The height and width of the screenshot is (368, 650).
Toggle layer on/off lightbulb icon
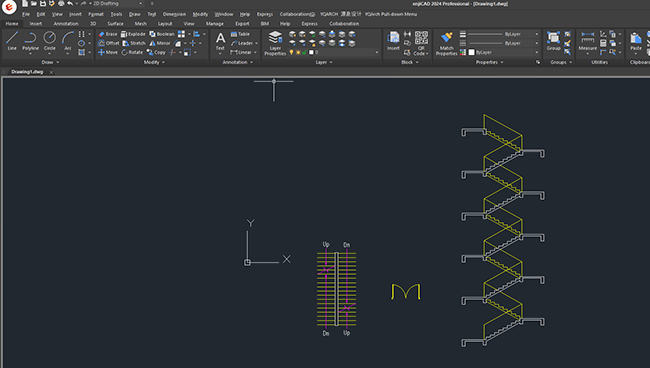coord(291,52)
